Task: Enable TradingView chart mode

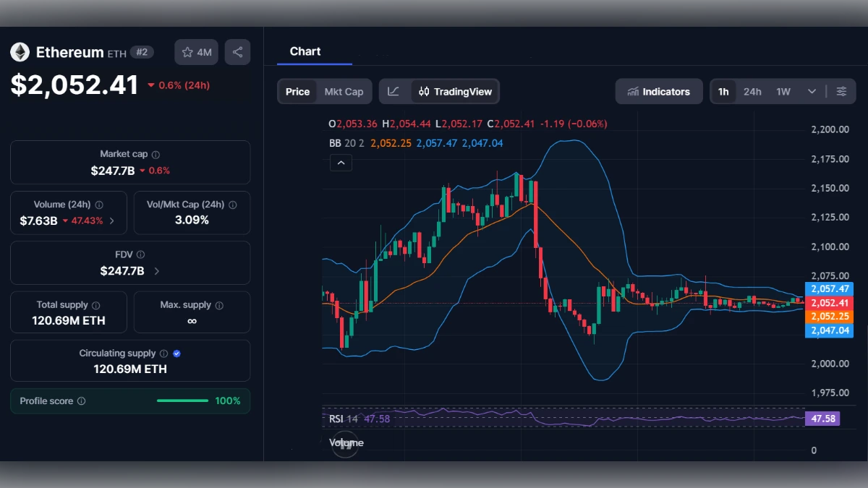Action: 455,91
